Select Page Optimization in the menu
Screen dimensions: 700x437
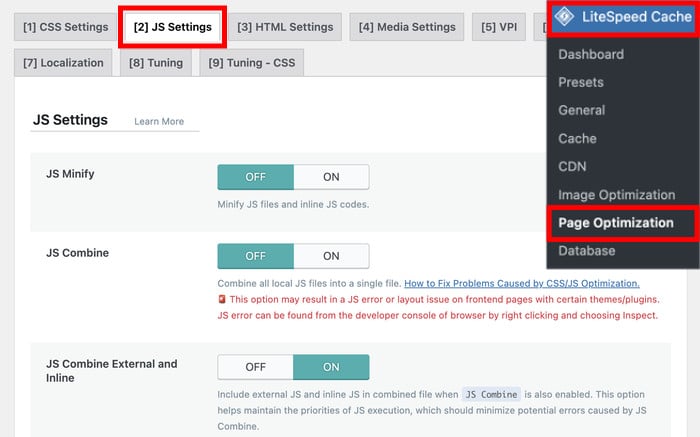click(616, 223)
